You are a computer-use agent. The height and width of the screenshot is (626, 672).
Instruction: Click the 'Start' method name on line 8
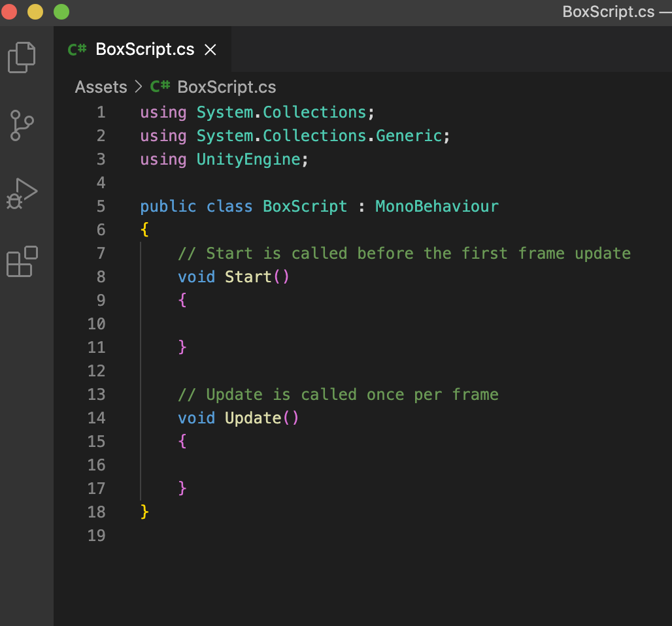point(248,277)
